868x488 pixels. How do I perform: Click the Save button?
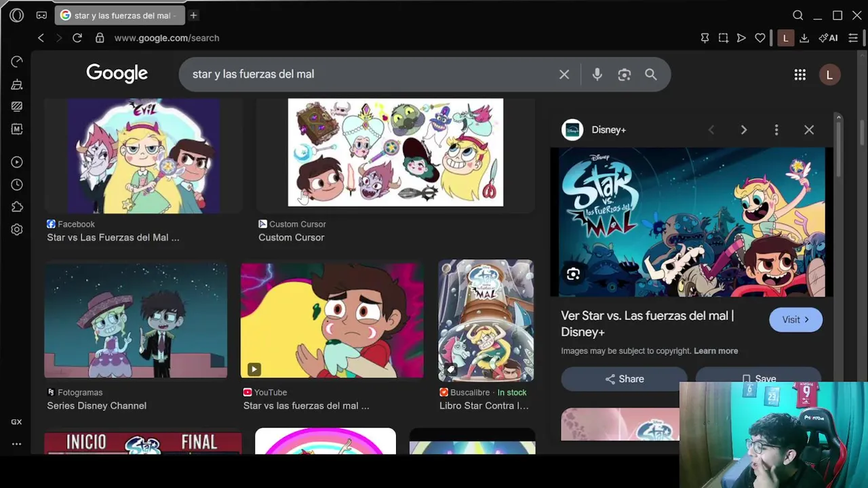click(758, 379)
